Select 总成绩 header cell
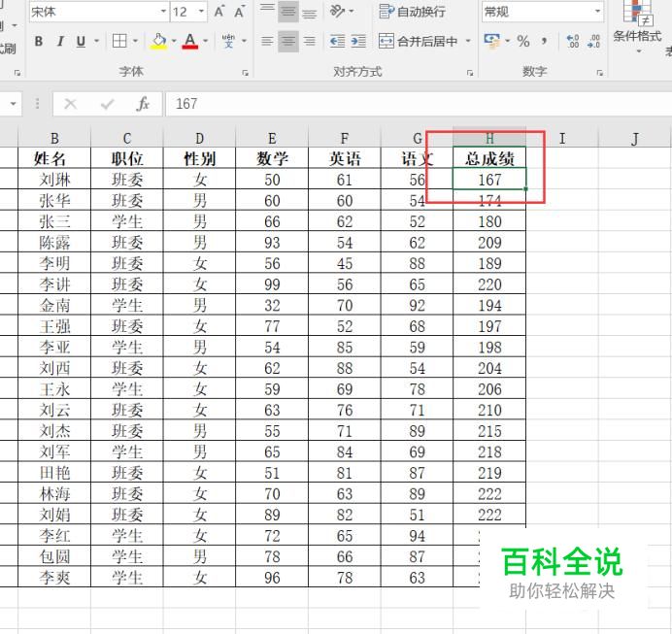Viewport: 672px width, 634px height. [489, 158]
